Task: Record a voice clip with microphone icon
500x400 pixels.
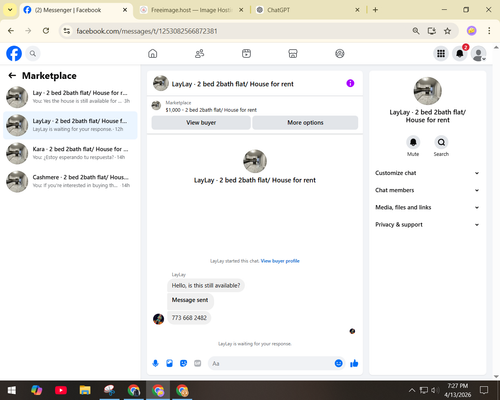Action: click(x=155, y=363)
